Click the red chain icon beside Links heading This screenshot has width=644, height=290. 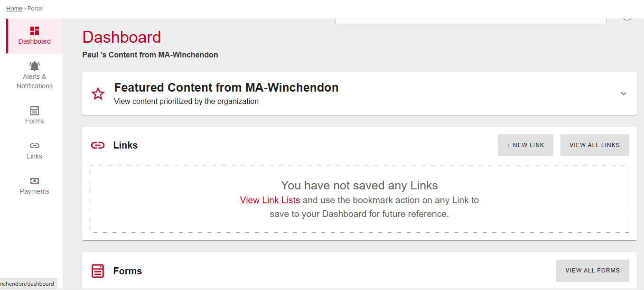click(98, 145)
